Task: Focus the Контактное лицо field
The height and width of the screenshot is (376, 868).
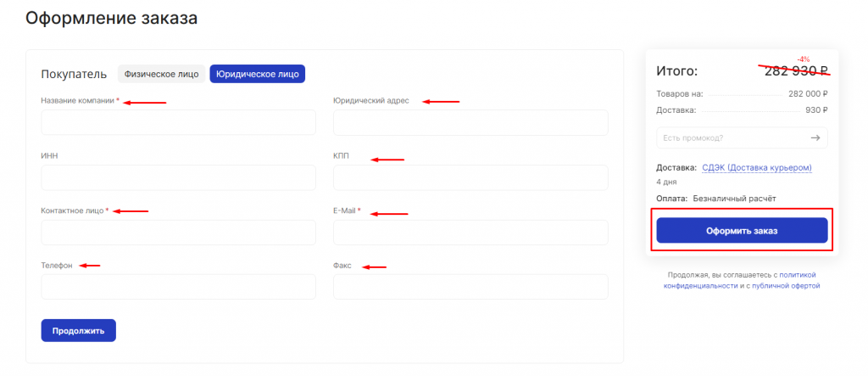Action: pyautogui.click(x=178, y=233)
